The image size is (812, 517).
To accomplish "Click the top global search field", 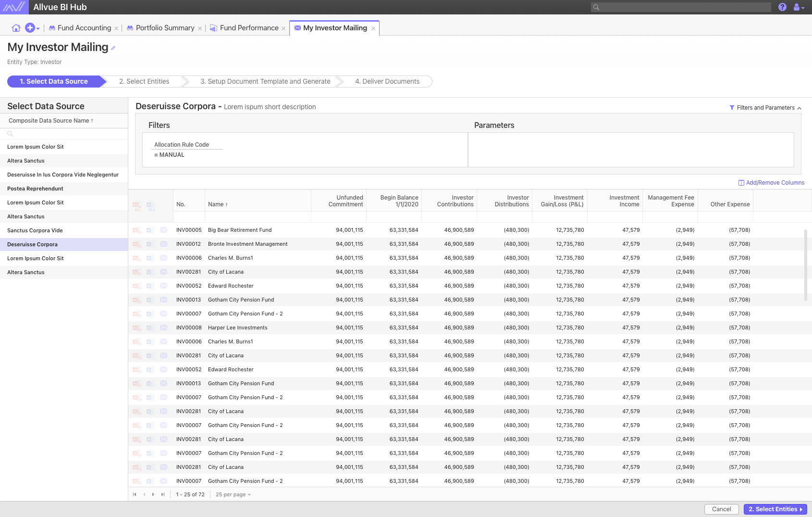I will coord(681,7).
